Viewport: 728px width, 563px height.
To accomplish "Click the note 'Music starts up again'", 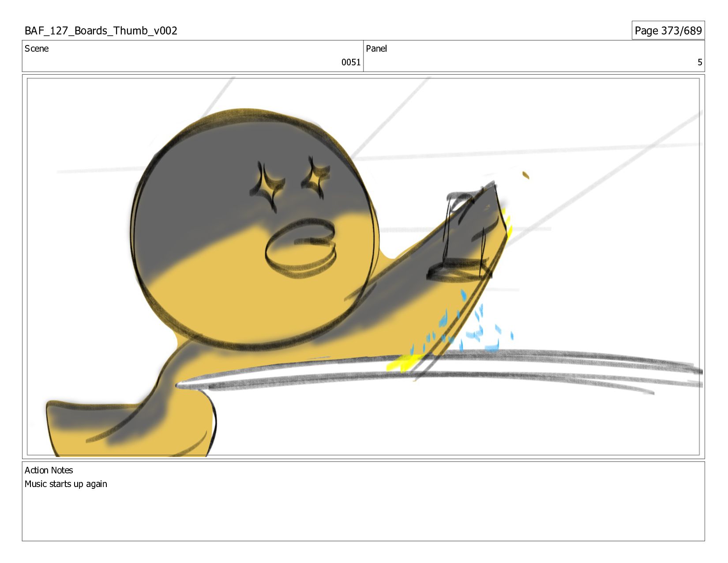I will (66, 484).
